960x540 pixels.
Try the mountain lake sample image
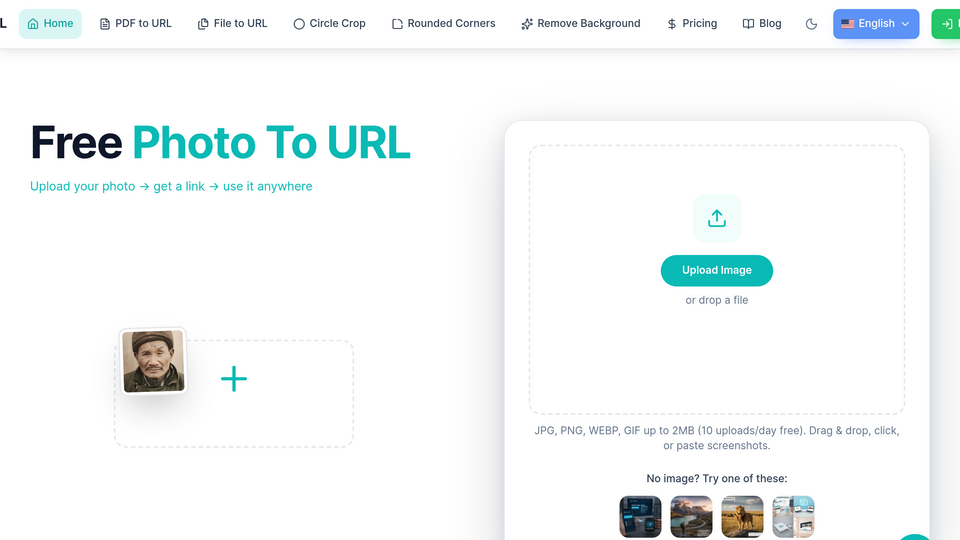(x=691, y=517)
